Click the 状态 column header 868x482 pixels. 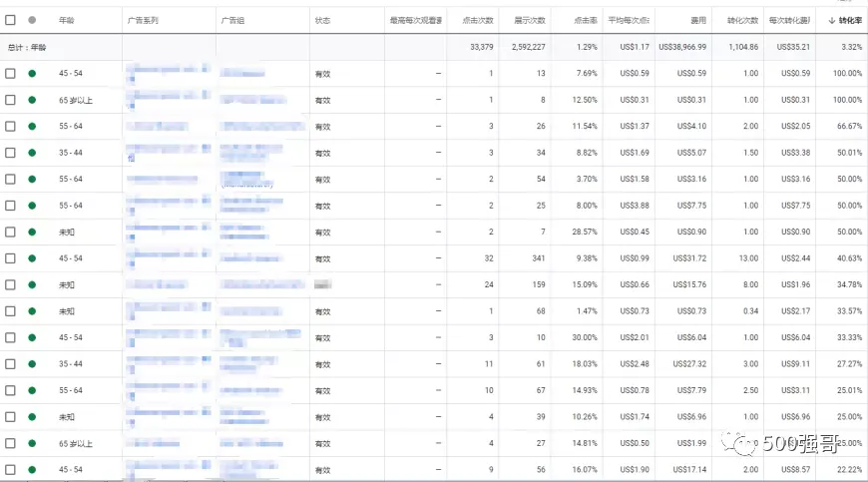[x=322, y=21]
